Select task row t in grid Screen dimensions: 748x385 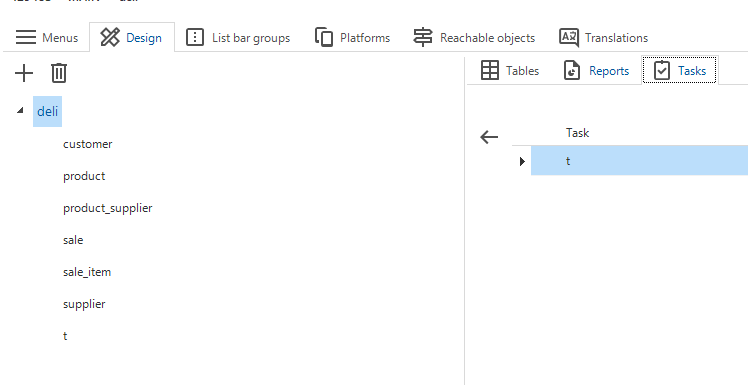point(639,161)
